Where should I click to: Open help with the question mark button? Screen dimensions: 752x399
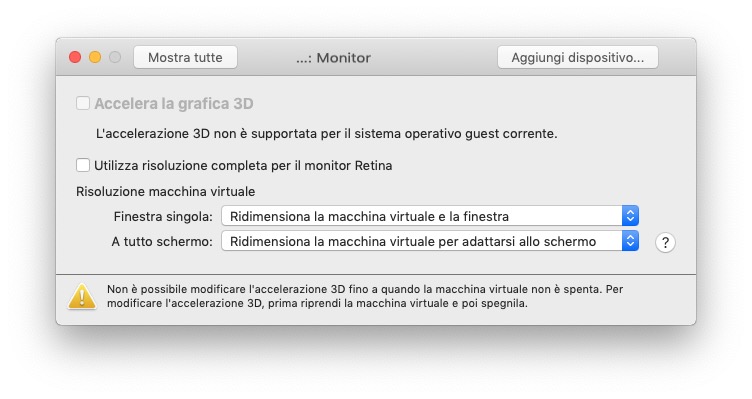click(x=665, y=243)
